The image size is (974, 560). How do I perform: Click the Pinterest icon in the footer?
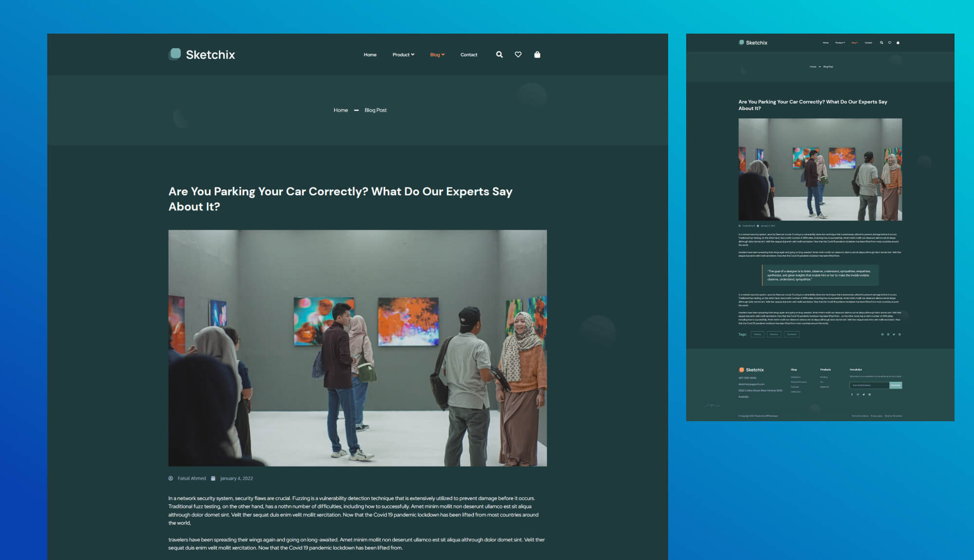pyautogui.click(x=870, y=394)
